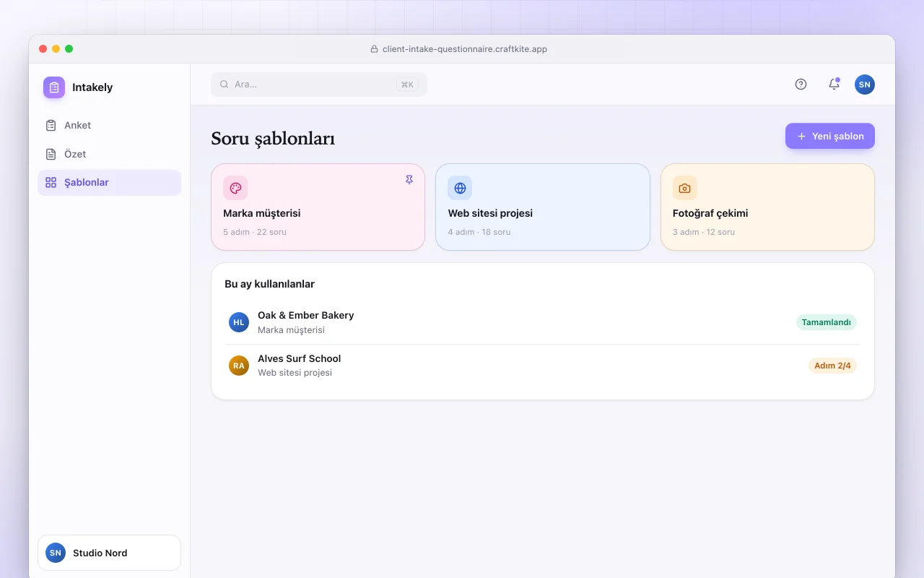Image resolution: width=924 pixels, height=578 pixels.
Task: Open the Web sitesi projesi template card
Action: click(x=543, y=207)
